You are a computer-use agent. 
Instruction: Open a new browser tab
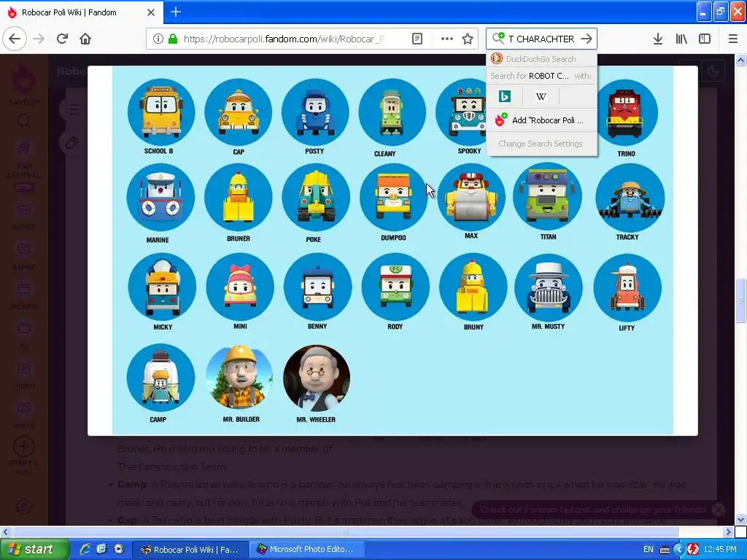coord(176,12)
